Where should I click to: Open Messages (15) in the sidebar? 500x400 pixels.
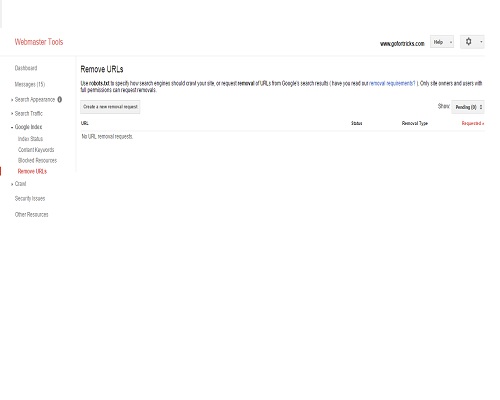pos(30,84)
